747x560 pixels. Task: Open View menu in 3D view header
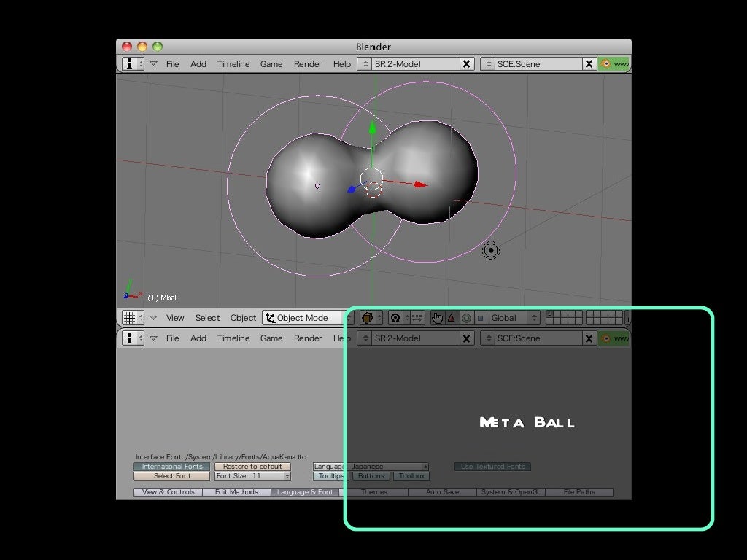coord(175,318)
